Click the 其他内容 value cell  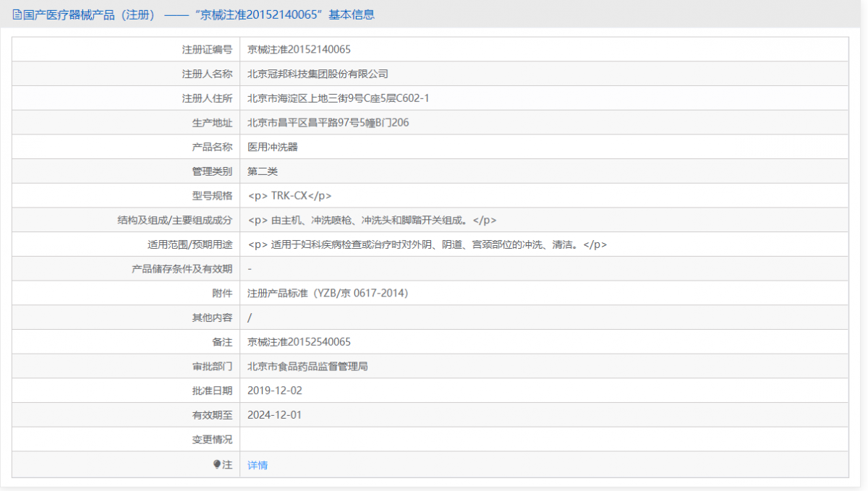[250, 317]
